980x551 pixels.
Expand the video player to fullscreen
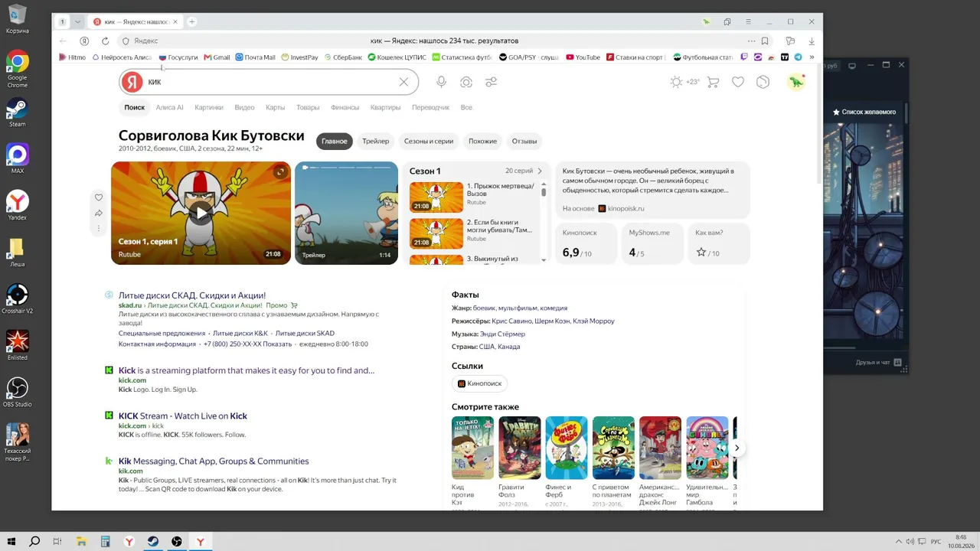point(280,172)
